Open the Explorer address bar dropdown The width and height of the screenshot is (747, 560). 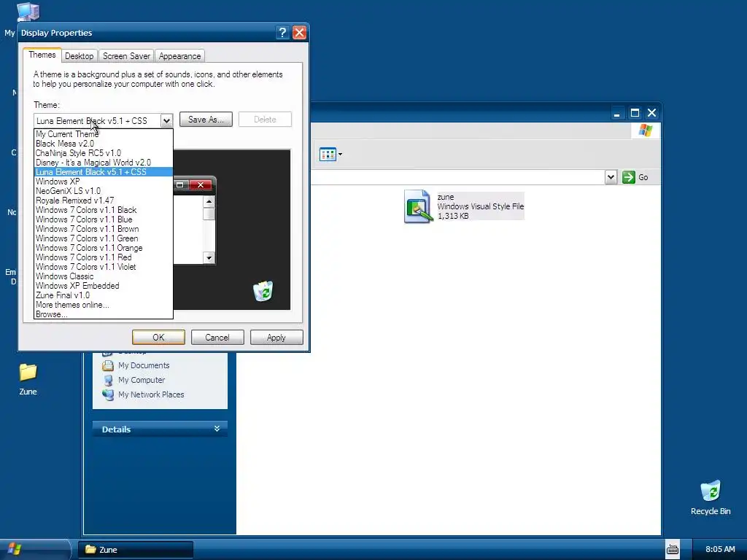coord(611,177)
